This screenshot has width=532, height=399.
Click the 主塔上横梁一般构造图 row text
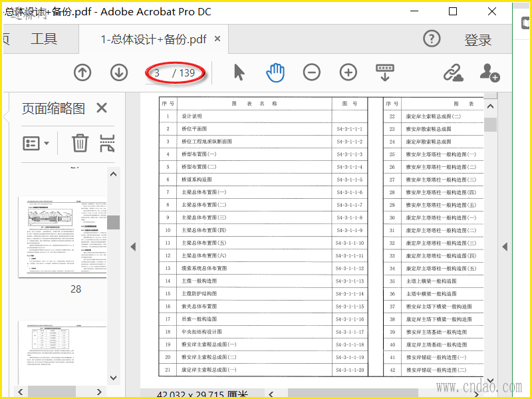click(431, 281)
